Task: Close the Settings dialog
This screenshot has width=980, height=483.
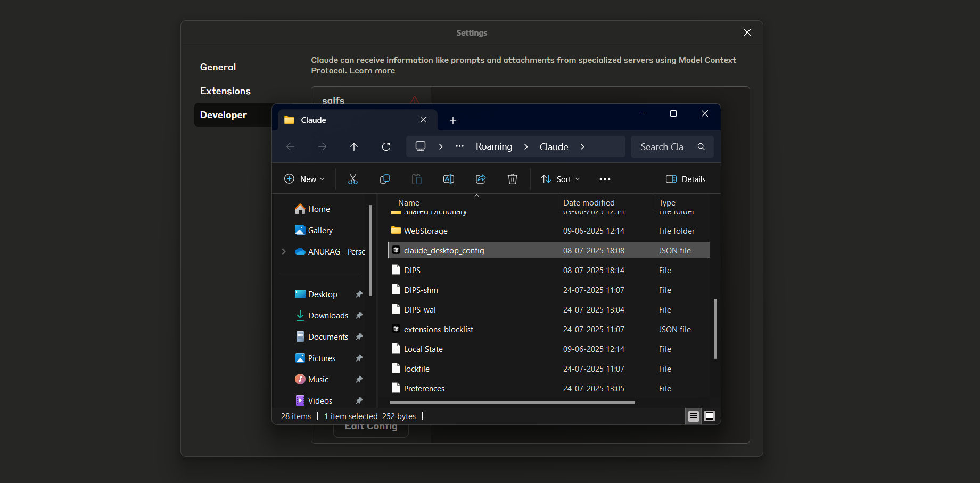Action: click(747, 32)
